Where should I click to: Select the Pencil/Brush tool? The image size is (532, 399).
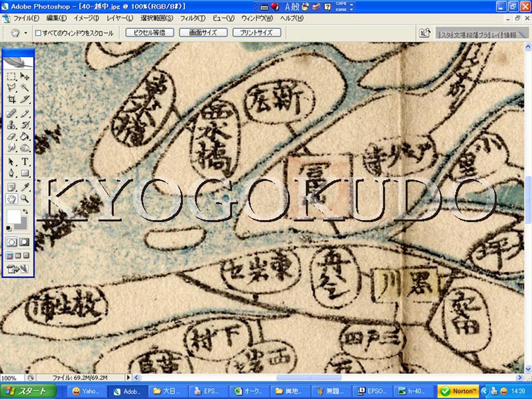(x=24, y=113)
